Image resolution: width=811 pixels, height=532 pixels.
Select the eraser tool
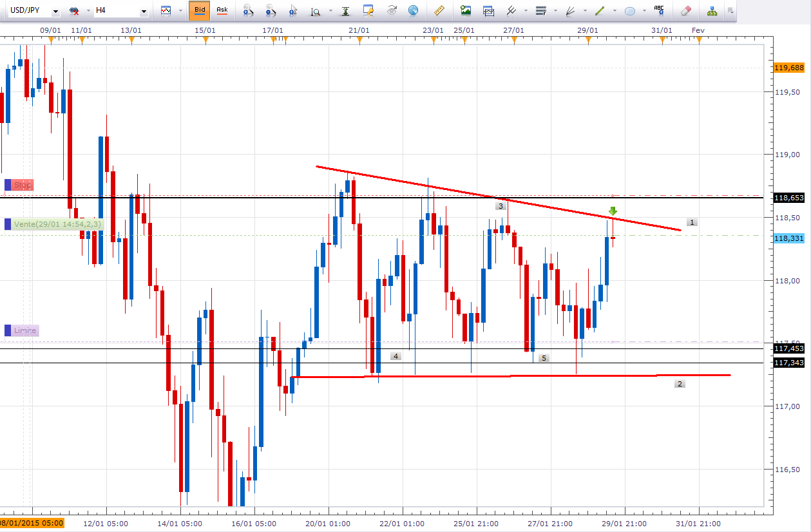click(x=685, y=10)
